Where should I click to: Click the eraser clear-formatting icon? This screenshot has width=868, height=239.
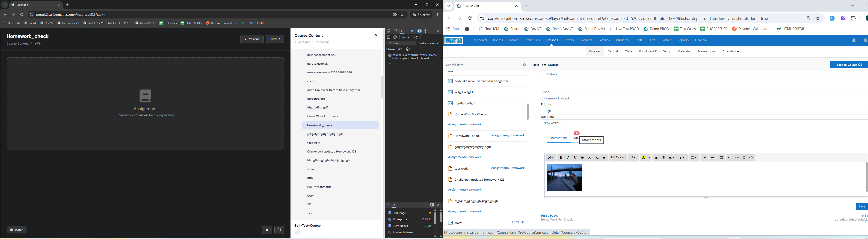tap(604, 158)
